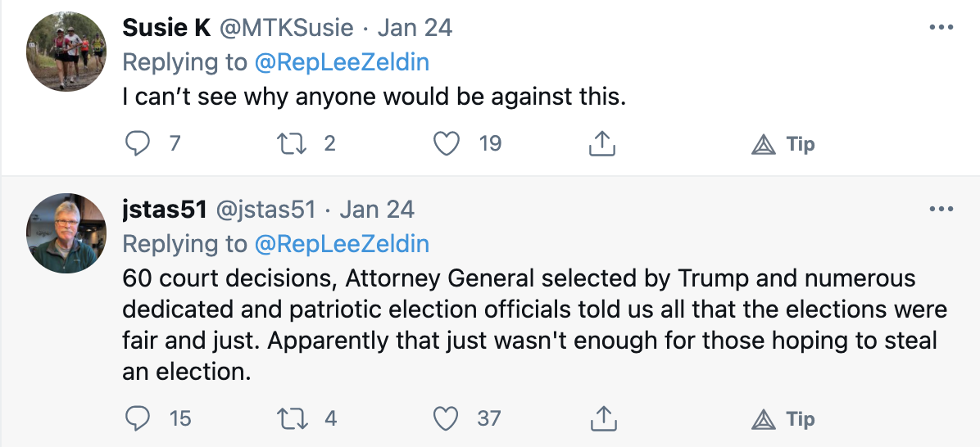The height and width of the screenshot is (447, 980).
Task: Like jstas51's tweet
Action: pos(446,418)
